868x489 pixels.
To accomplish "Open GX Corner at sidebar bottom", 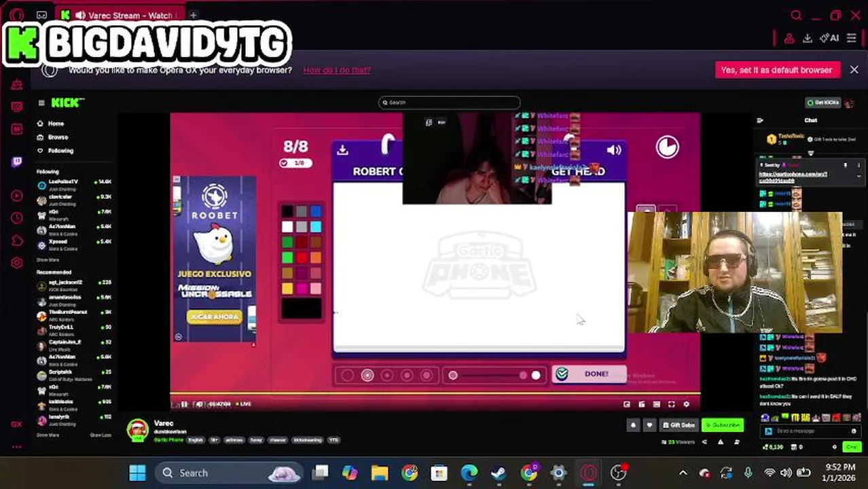I will (16, 424).
